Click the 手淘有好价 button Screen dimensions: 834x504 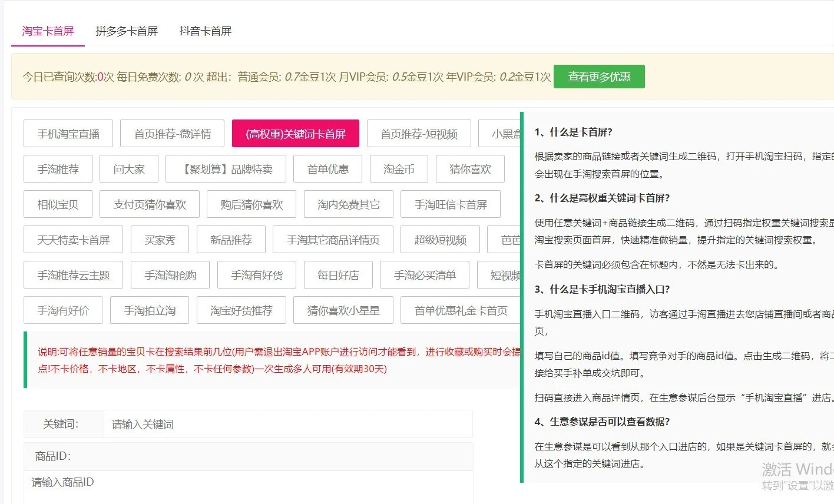pos(63,310)
